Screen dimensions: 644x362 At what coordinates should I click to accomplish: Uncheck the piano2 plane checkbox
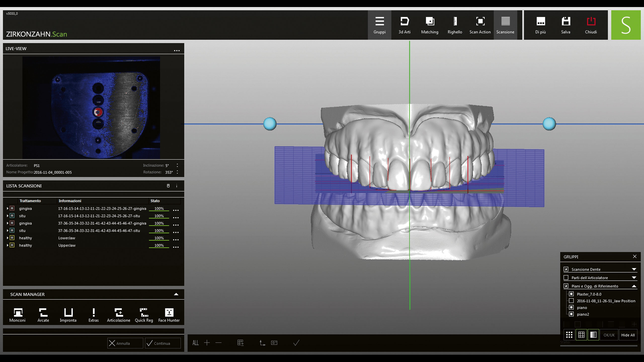click(x=571, y=314)
